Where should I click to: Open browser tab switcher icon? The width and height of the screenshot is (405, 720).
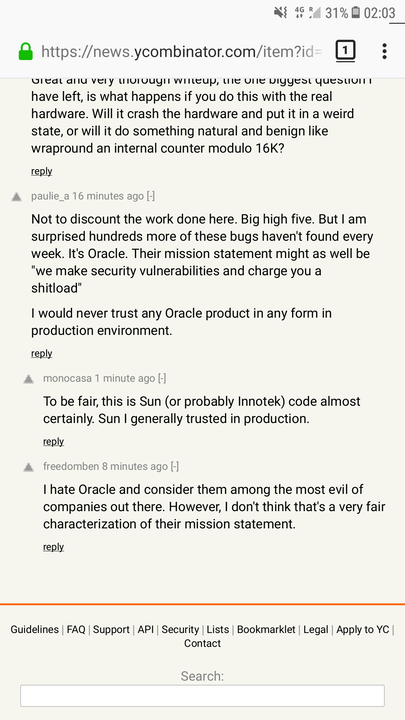pyautogui.click(x=345, y=51)
